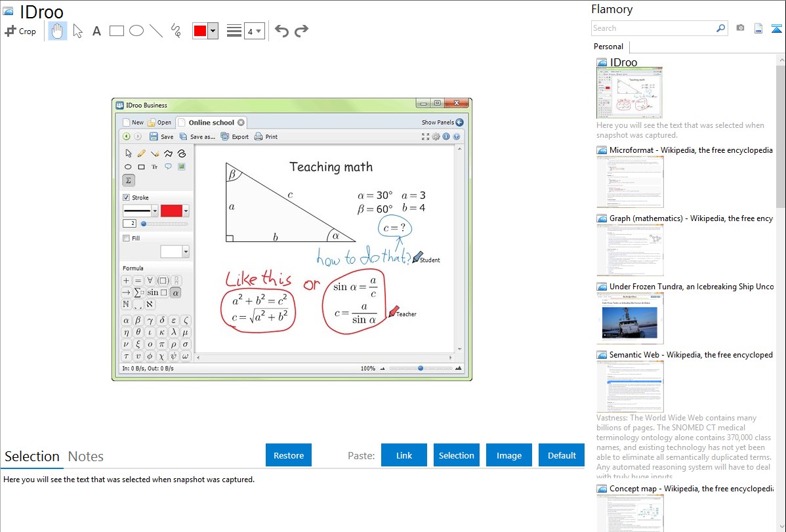Viewport: 786px width, 532px height.
Task: Switch to the Notes tab
Action: click(86, 457)
